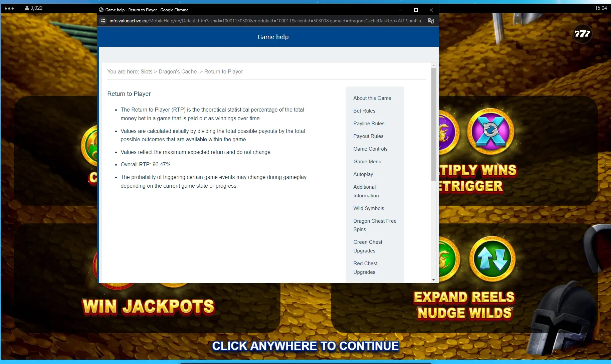Click the Slots breadcrumb link
This screenshot has width=611, height=364.
pyautogui.click(x=146, y=72)
